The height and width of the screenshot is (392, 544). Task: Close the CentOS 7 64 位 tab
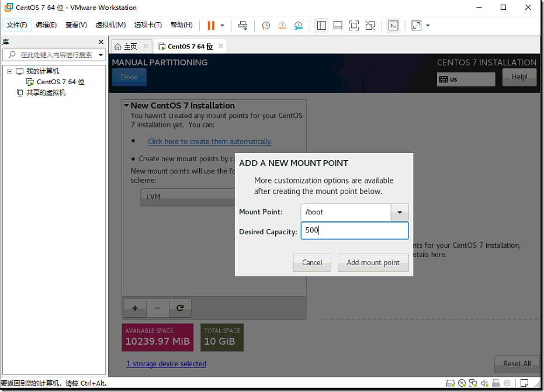tap(221, 46)
